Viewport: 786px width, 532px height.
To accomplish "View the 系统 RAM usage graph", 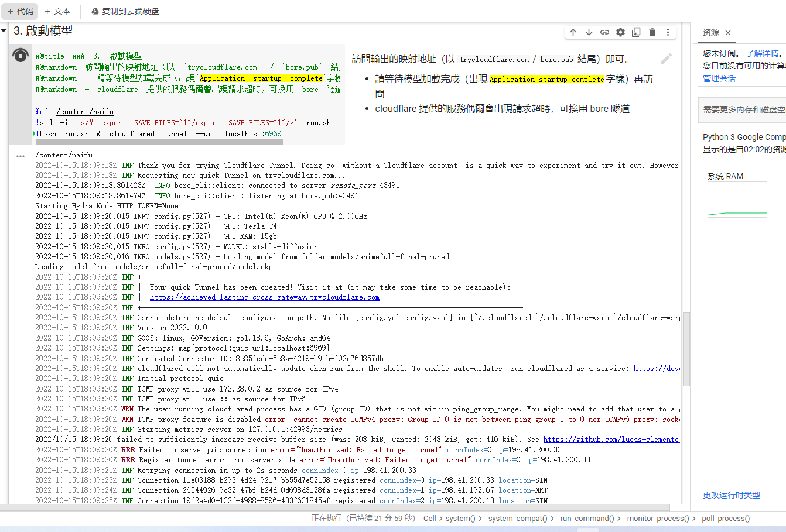I will point(737,199).
